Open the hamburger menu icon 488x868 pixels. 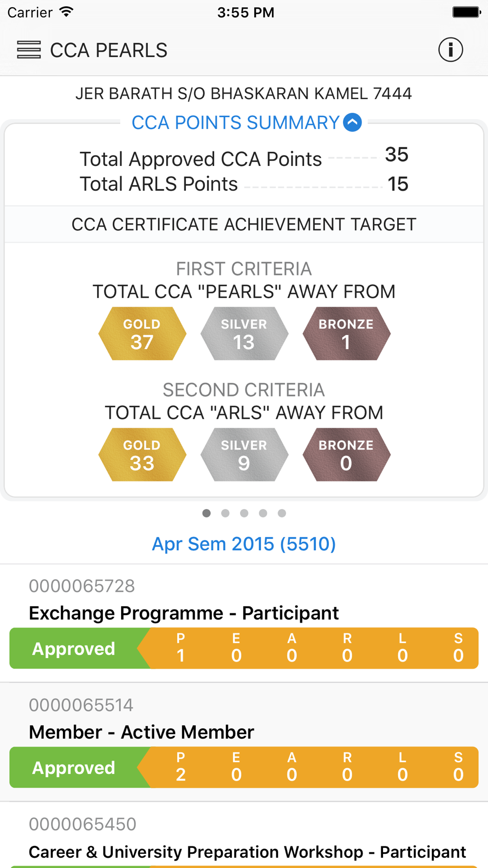click(x=29, y=50)
